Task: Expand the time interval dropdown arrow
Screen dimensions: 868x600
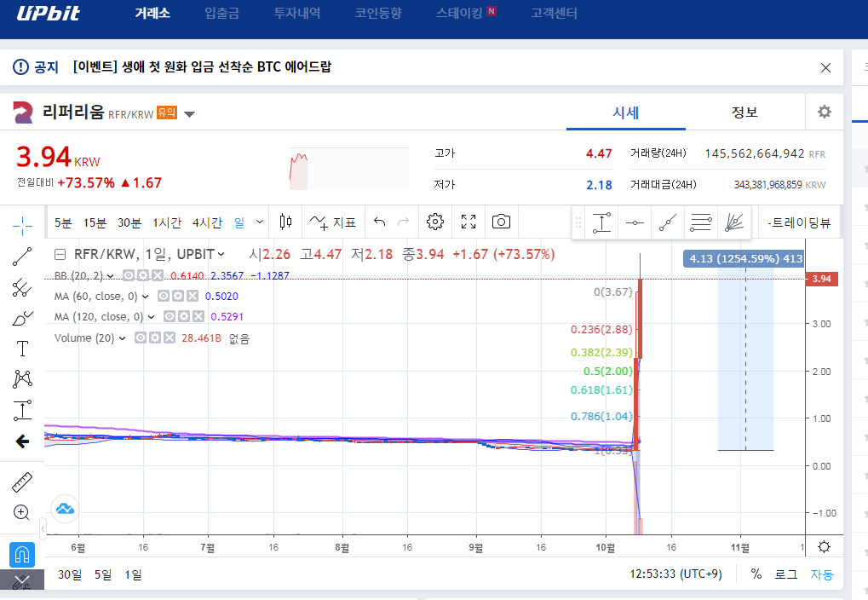Action: point(260,222)
